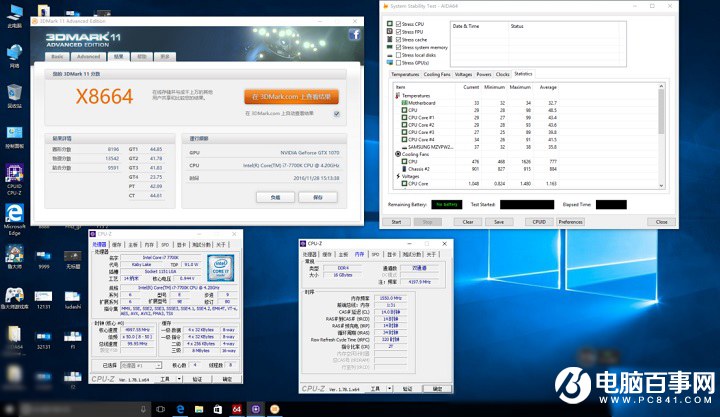This screenshot has width=720, height=417.
Task: Click the File Explorer taskbar icon
Action: click(199, 409)
